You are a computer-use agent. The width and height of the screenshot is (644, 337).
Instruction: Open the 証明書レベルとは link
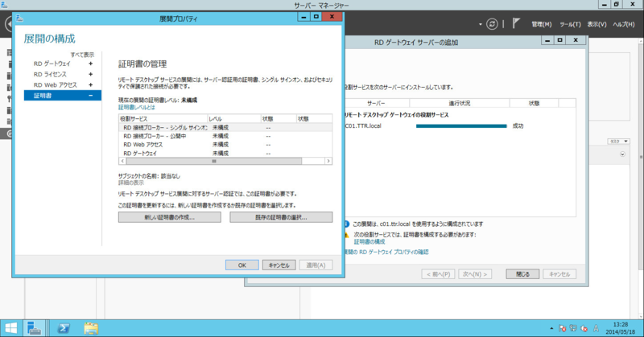pyautogui.click(x=137, y=107)
